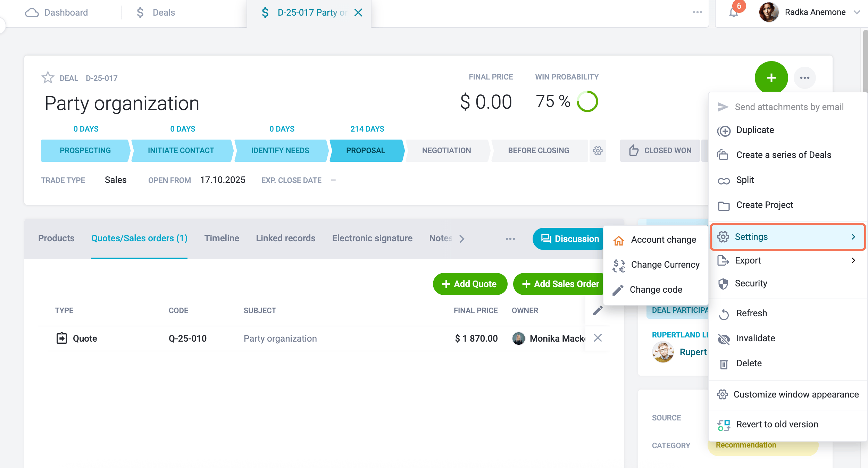The image size is (868, 468).
Task: Click the Dashboard cloud icon
Action: [x=32, y=12]
